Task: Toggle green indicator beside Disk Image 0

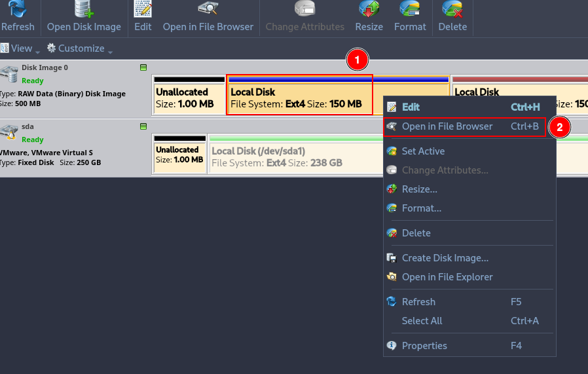Action: coord(143,67)
